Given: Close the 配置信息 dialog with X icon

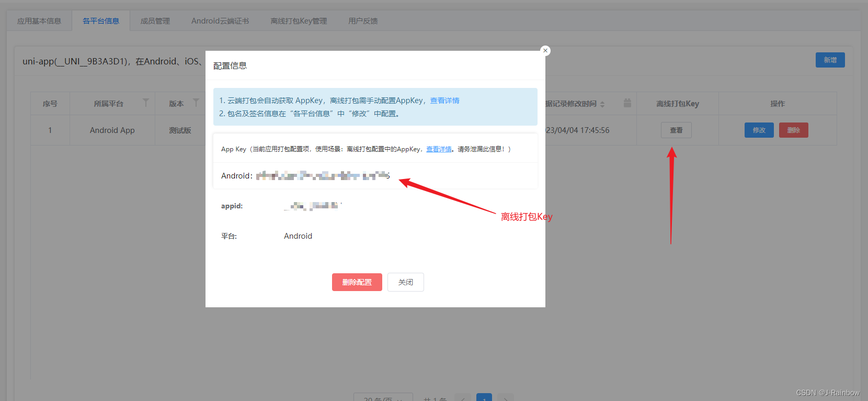Looking at the screenshot, I should [x=545, y=51].
